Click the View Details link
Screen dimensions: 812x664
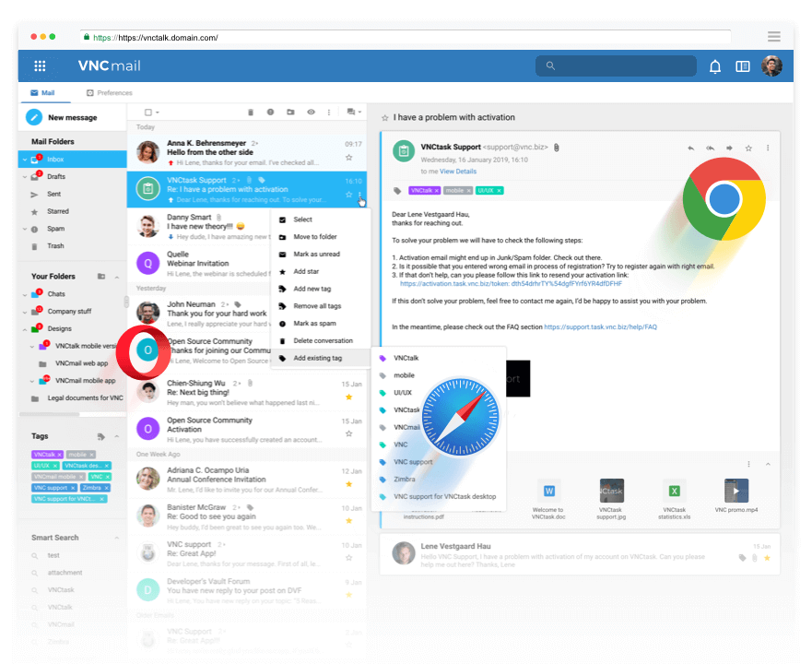pyautogui.click(x=458, y=172)
